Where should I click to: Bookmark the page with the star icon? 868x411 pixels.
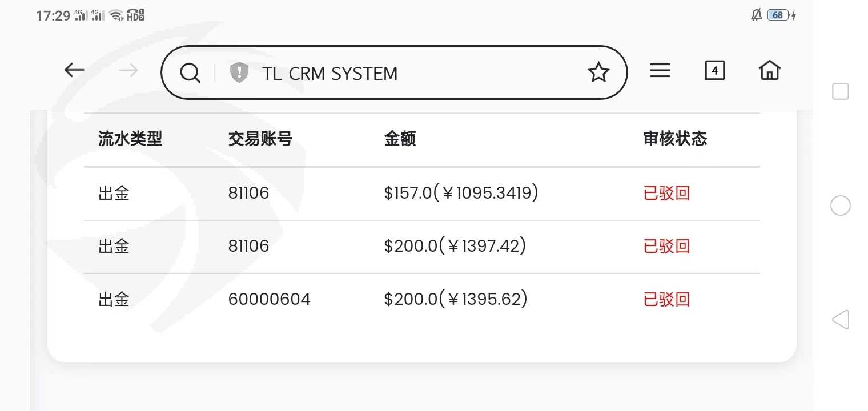point(598,72)
